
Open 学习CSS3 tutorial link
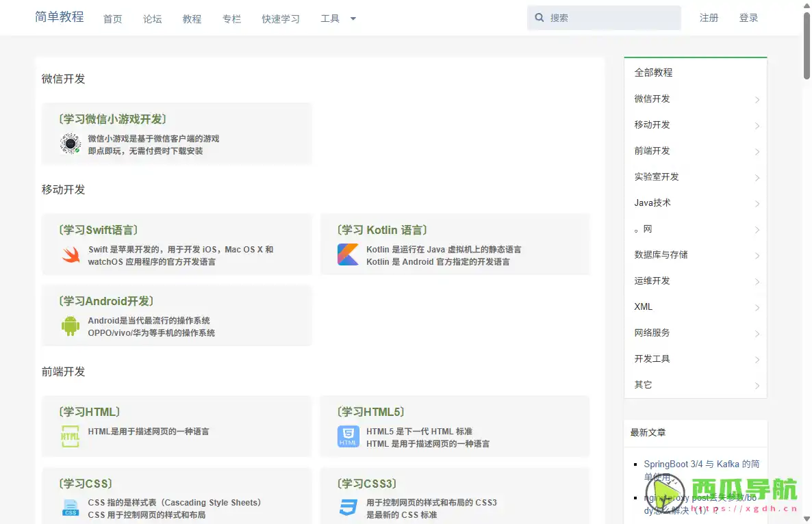click(367, 484)
